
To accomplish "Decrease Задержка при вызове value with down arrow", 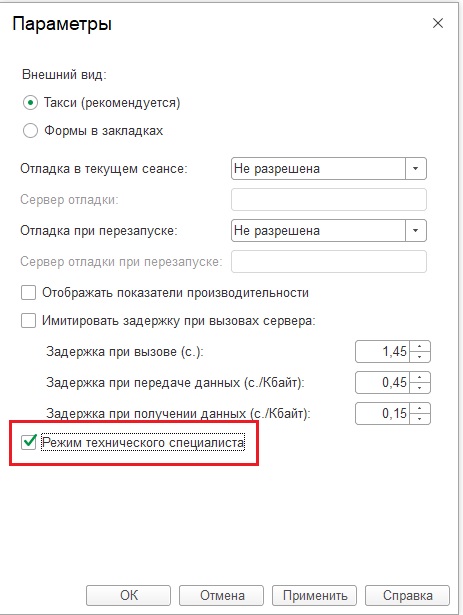I will tap(420, 357).
